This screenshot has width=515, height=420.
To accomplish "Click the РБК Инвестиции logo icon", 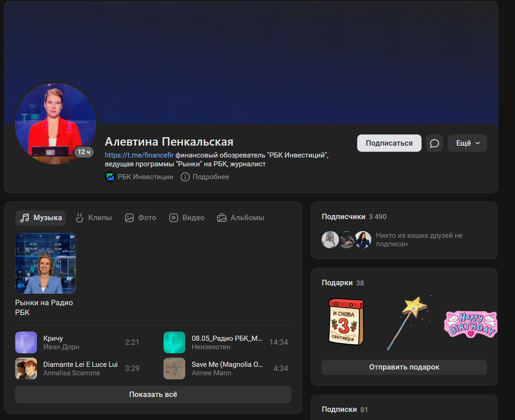I will [x=110, y=177].
